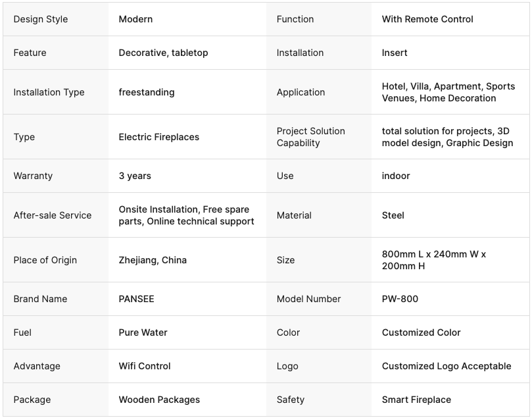This screenshot has height=420, width=532.
Task: Click the "PW-800" model number value
Action: pyautogui.click(x=400, y=299)
